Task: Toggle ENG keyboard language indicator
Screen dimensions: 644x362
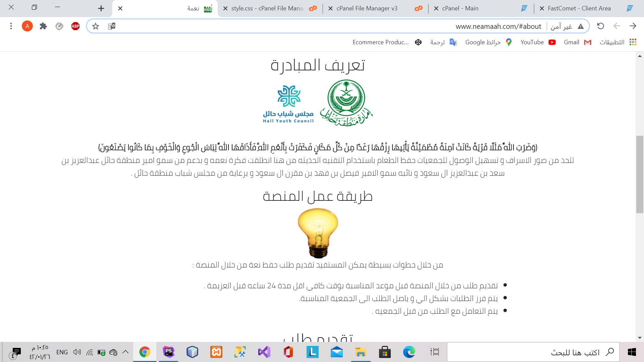Action: point(62,352)
